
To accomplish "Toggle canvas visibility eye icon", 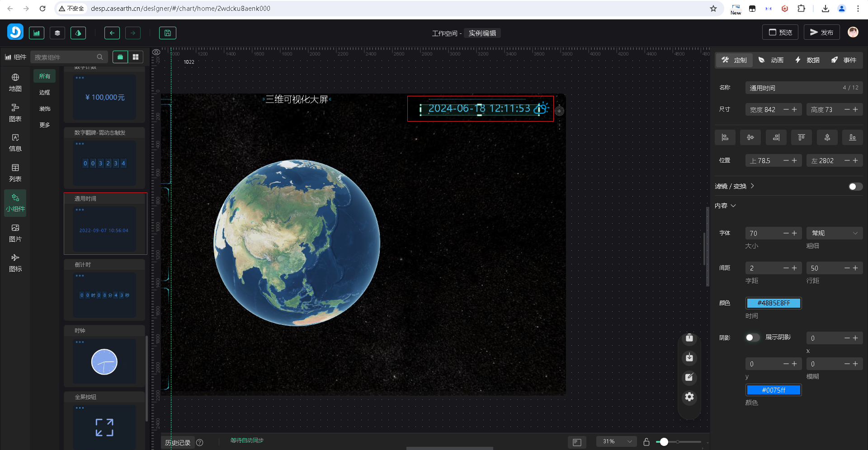I will tap(156, 52).
